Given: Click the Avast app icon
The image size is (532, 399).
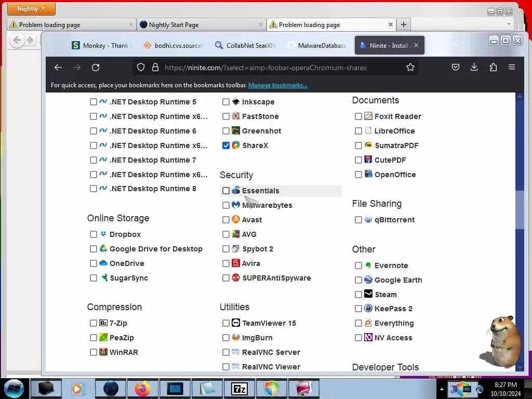Looking at the screenshot, I should point(236,220).
